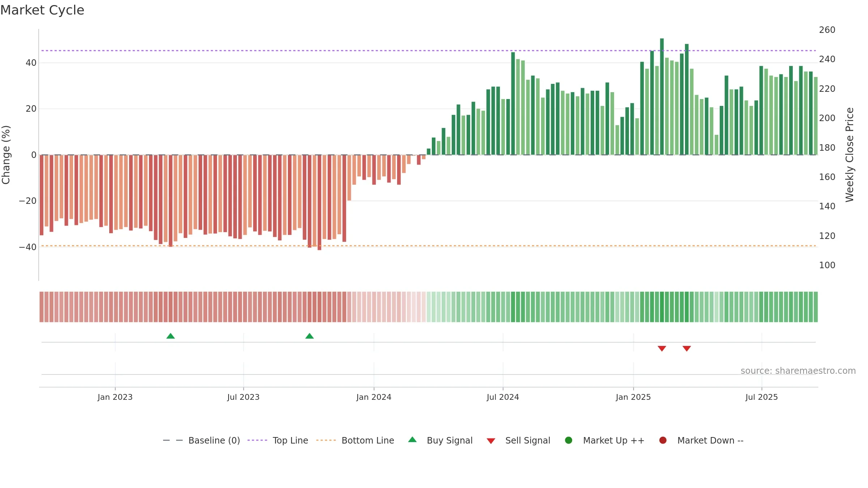Click the Jan 2024 axis label
868x488 pixels.
(x=374, y=397)
